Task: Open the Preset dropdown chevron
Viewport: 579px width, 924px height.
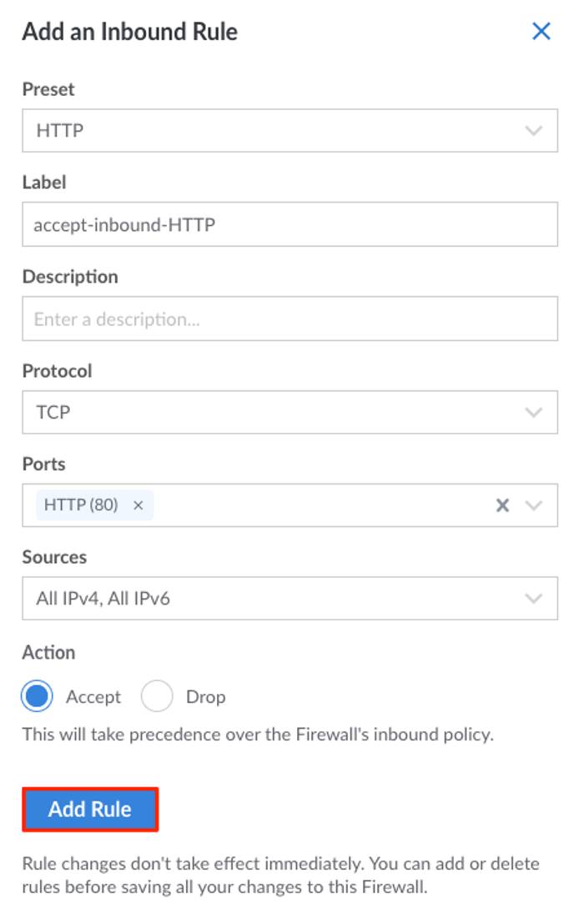Action: [x=534, y=130]
